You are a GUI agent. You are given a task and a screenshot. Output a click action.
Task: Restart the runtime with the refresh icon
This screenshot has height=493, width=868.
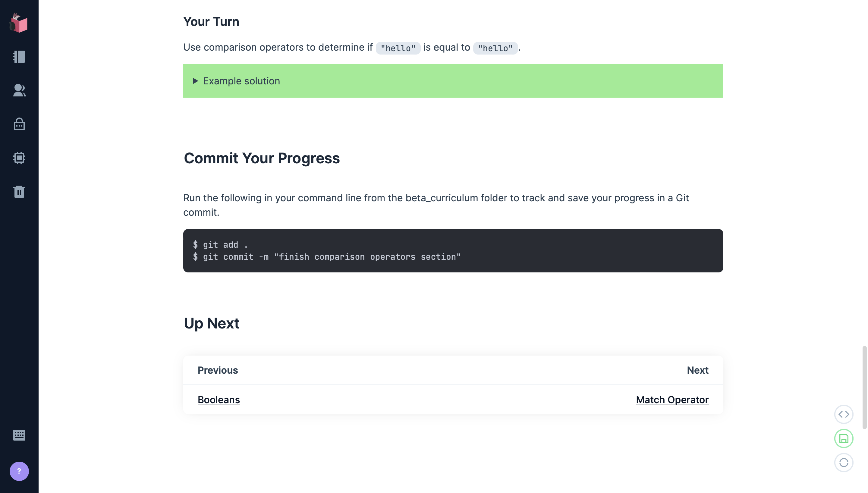click(844, 463)
